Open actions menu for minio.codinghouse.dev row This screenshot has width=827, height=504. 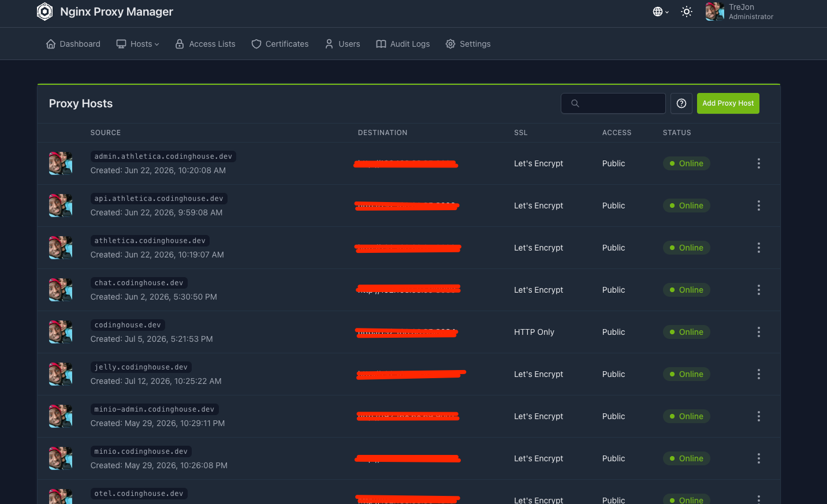(x=759, y=458)
